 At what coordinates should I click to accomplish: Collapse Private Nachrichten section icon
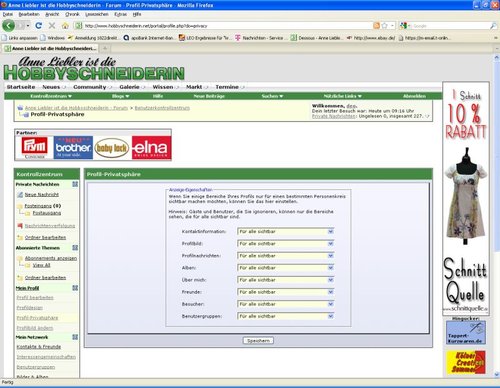pyautogui.click(x=75, y=184)
